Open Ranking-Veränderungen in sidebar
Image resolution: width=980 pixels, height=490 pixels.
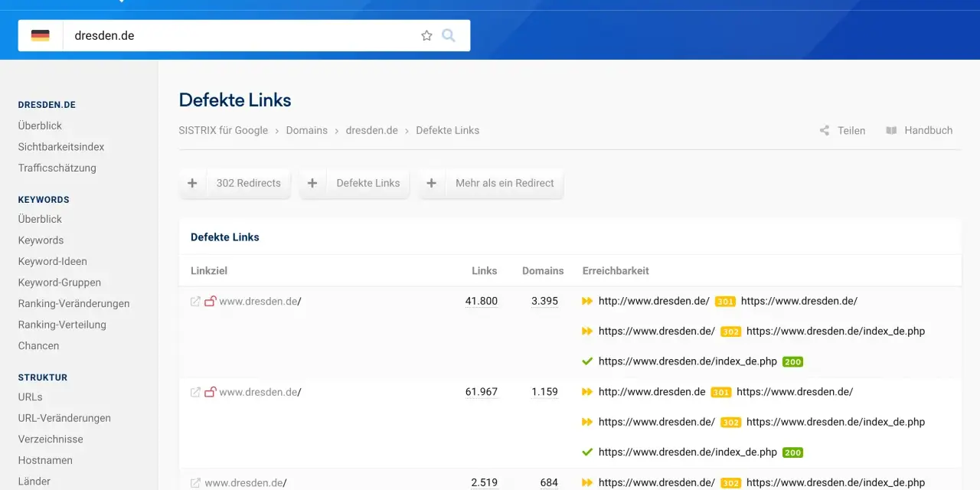(74, 304)
